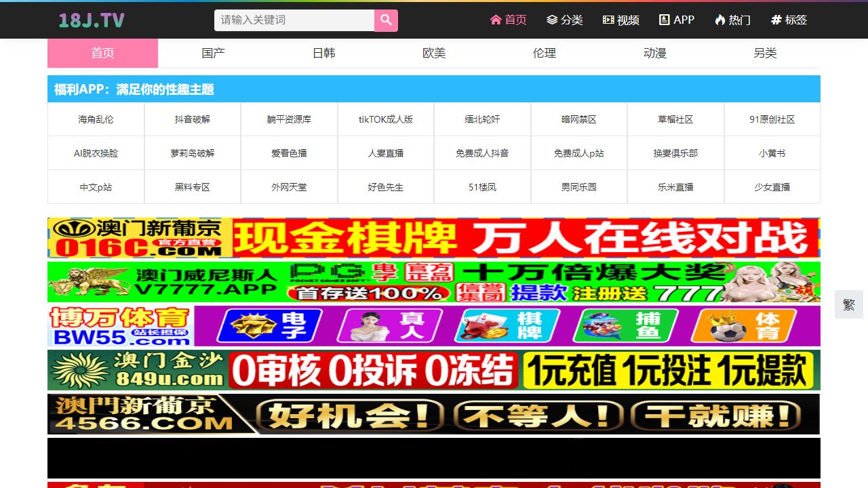The image size is (868, 488).
Task: Open the 草榴社区 link
Action: [675, 119]
